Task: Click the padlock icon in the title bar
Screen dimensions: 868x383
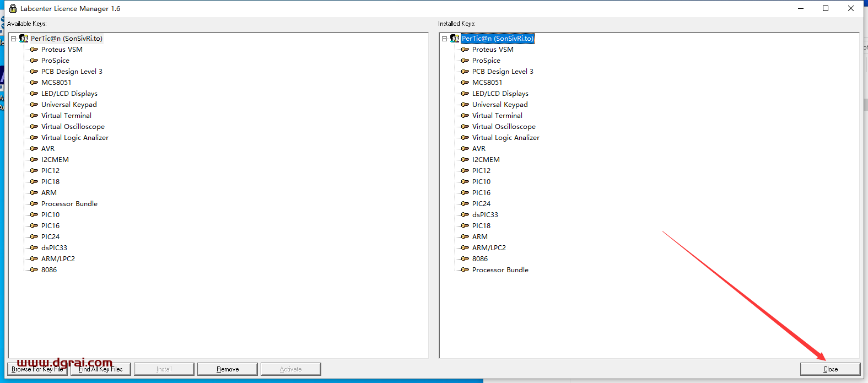Action: coord(13,8)
